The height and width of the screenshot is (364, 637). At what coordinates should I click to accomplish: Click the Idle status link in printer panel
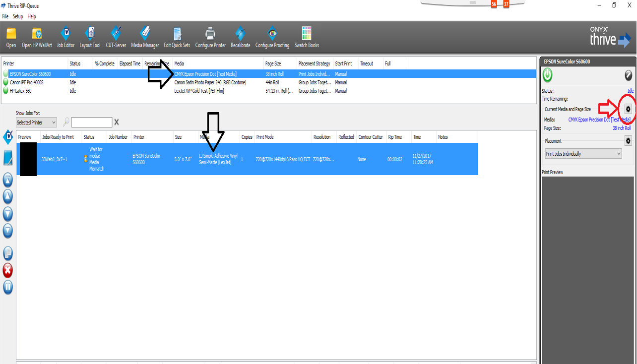click(x=631, y=91)
